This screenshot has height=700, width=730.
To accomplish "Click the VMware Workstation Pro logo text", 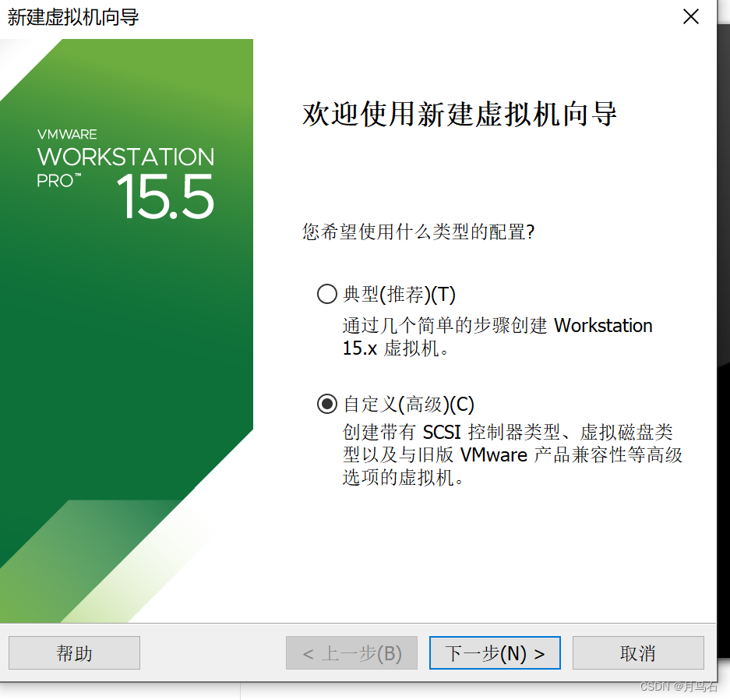I will pos(125,173).
